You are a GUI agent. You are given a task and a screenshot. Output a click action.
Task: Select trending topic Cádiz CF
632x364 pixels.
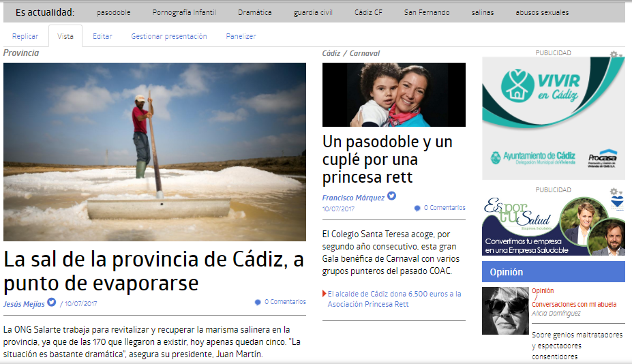click(x=368, y=12)
